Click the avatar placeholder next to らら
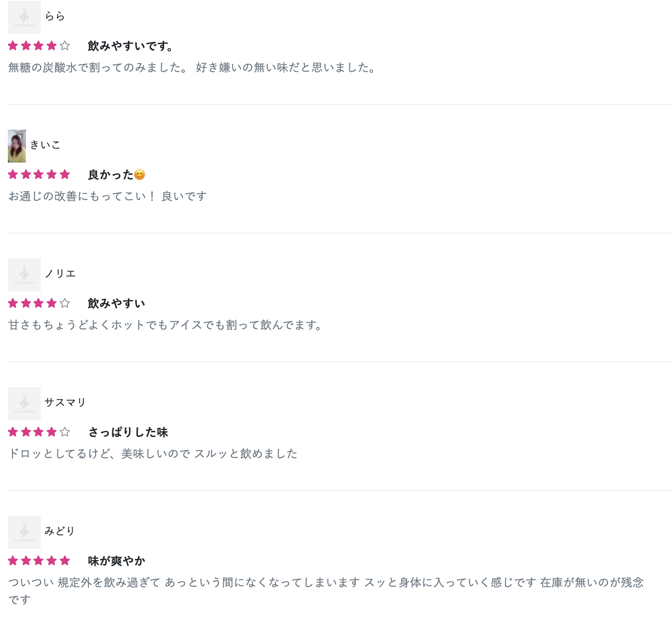 [24, 17]
